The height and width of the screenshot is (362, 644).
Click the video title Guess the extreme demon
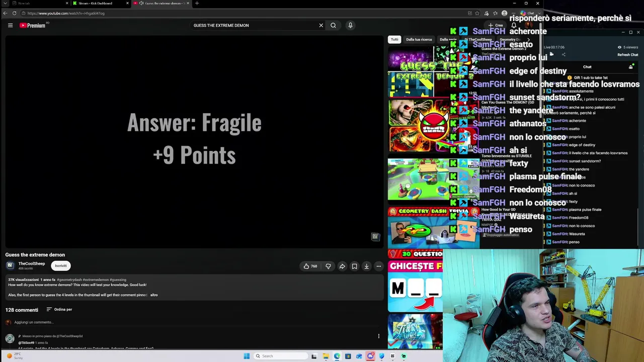coord(35,255)
